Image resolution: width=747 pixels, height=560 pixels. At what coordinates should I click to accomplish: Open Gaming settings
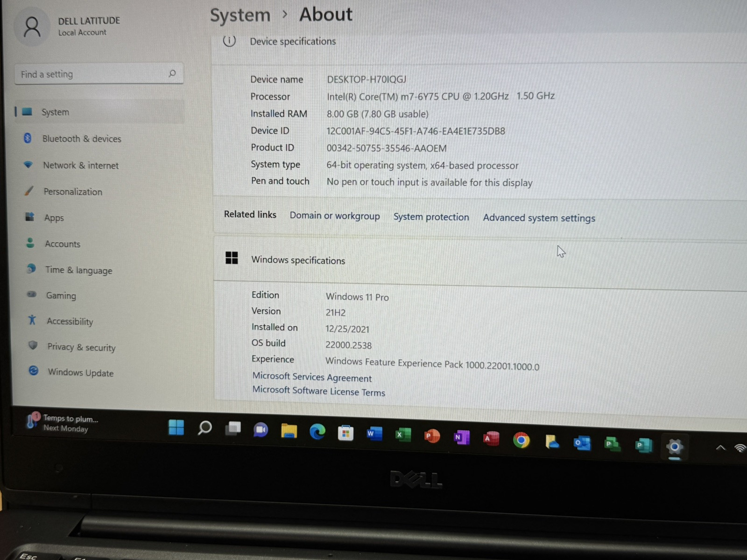[x=61, y=295]
